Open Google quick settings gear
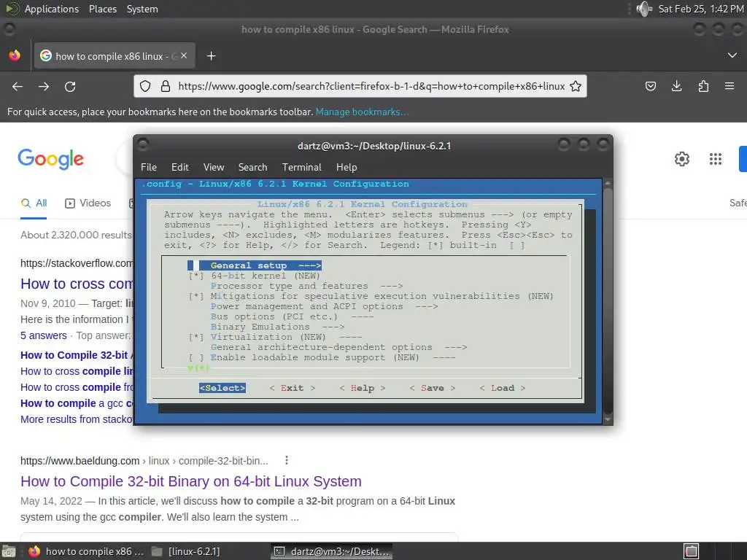Viewport: 747px width, 560px height. [682, 158]
